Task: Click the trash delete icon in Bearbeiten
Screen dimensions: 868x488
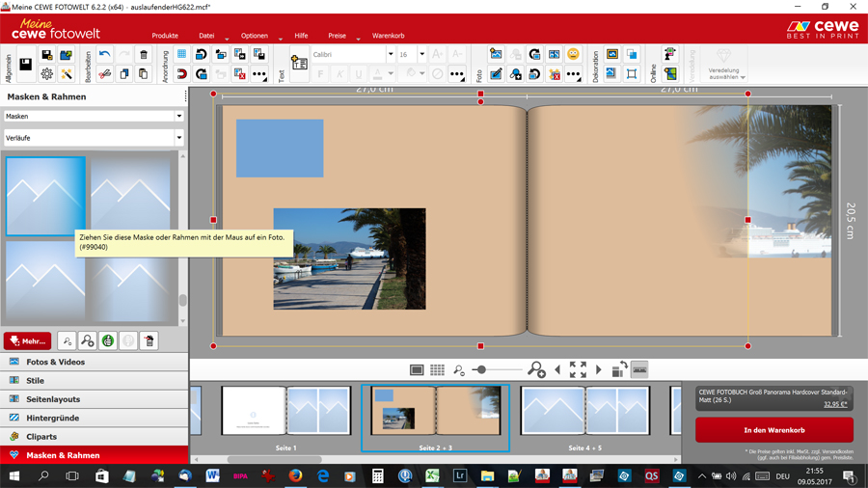Action: pos(144,55)
